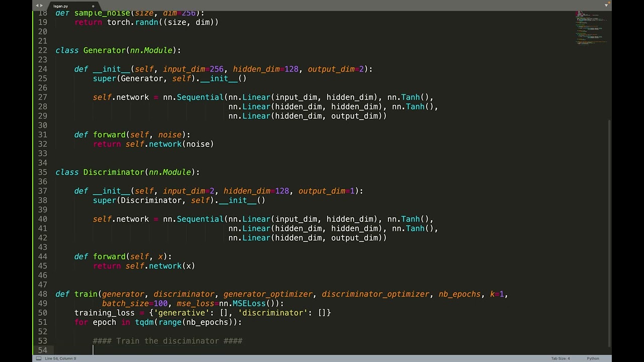This screenshot has width=644, height=362.
Task: Click nb_epochs in the train signature
Action: [459, 294]
